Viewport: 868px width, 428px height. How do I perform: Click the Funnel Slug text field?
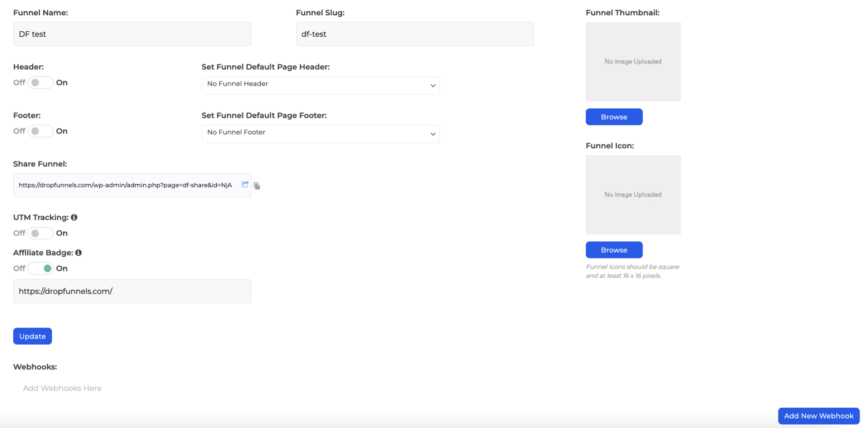(414, 34)
